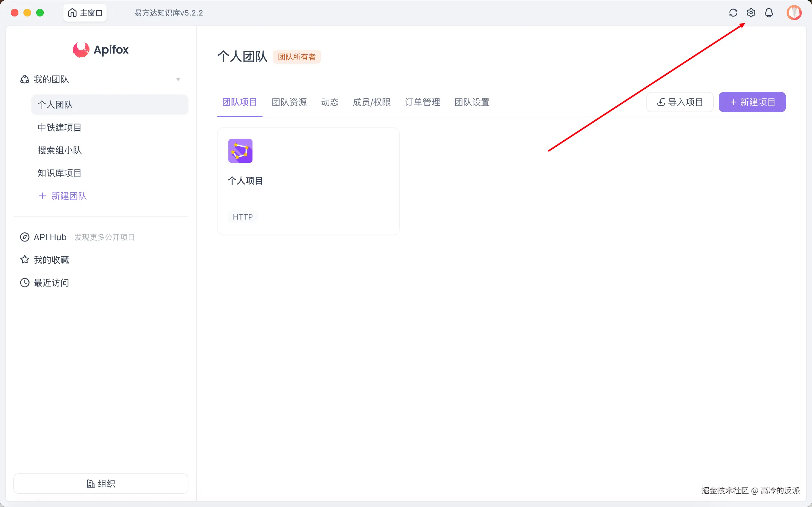Open the 个人项目 project card

point(308,181)
